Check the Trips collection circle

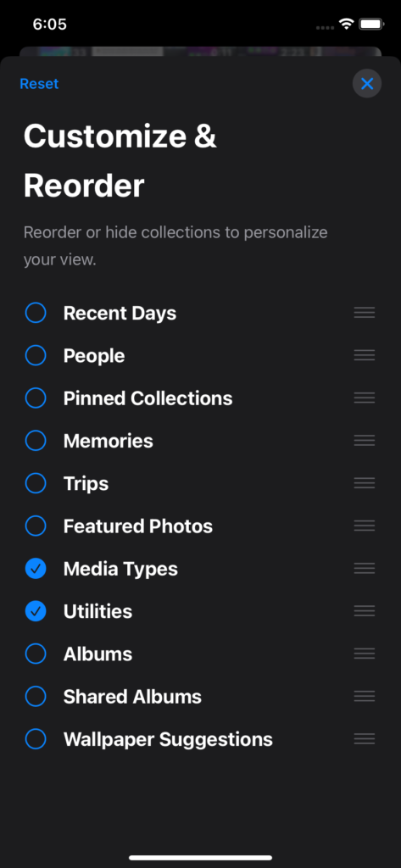click(36, 483)
